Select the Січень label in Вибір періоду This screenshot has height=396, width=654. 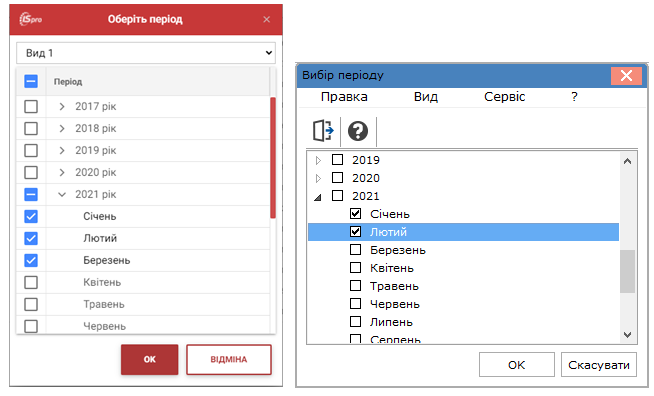[390, 214]
